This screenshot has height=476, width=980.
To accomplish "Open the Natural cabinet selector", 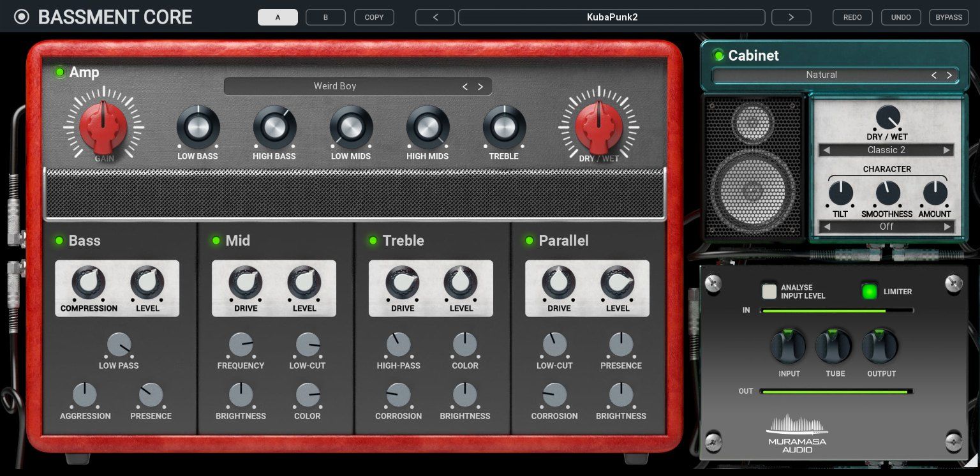I will coord(822,75).
